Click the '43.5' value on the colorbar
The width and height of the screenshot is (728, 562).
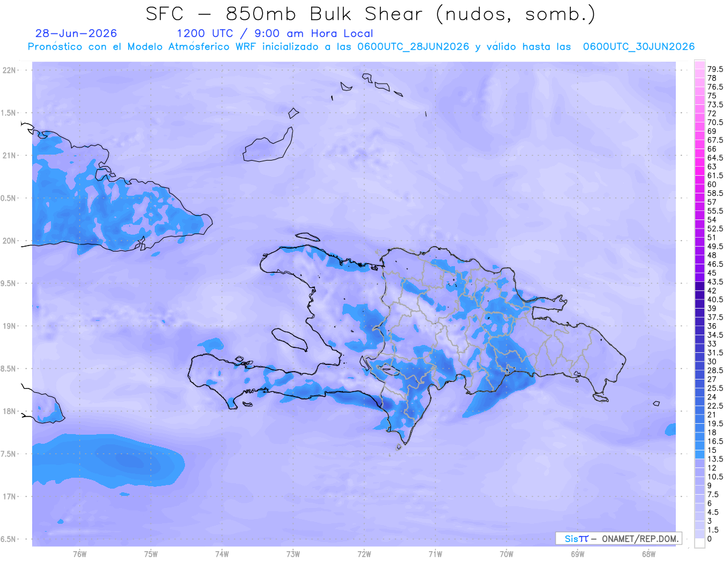pyautogui.click(x=715, y=282)
